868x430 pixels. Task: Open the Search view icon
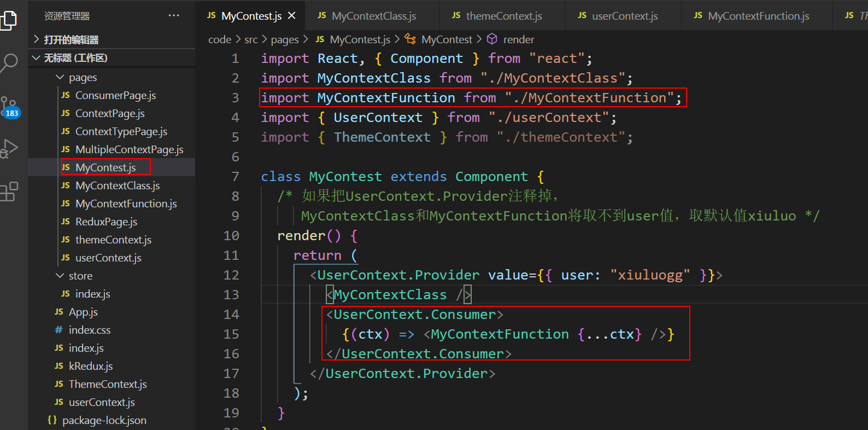pos(9,63)
